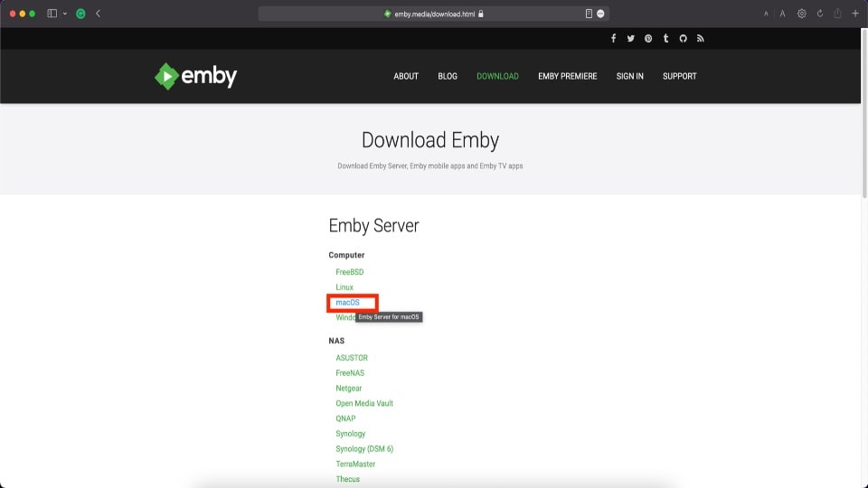Open the ABOUT menu item
The height and width of the screenshot is (488, 868).
(406, 76)
